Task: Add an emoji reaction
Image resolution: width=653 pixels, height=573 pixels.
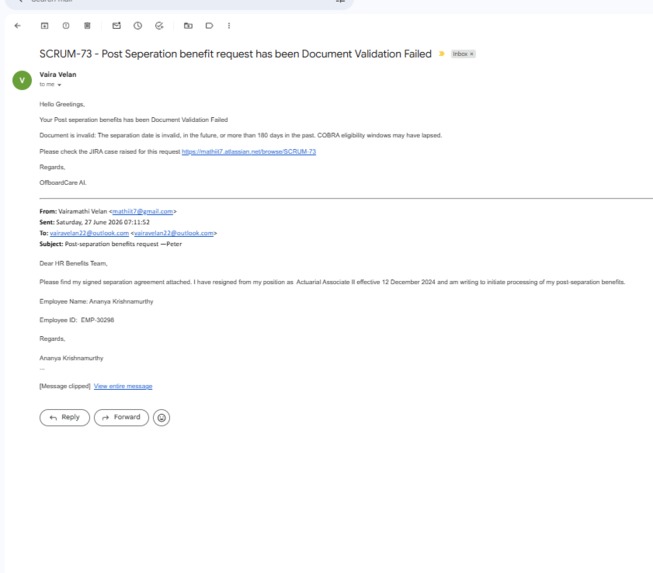Action: [162, 418]
